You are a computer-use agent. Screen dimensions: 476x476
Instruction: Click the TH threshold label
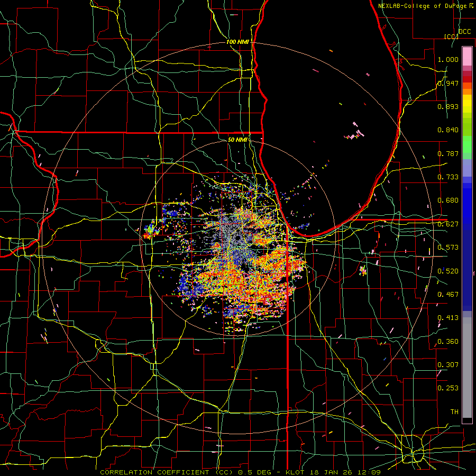[454, 412]
